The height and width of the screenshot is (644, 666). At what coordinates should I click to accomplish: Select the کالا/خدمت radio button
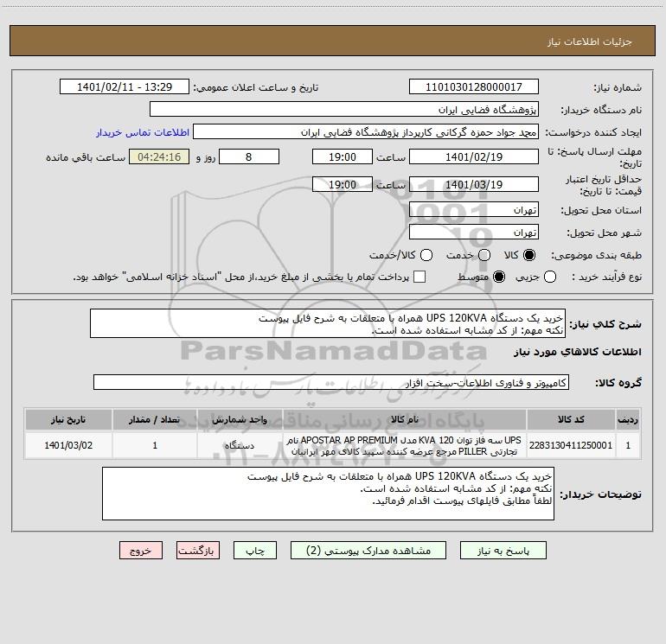(x=426, y=255)
